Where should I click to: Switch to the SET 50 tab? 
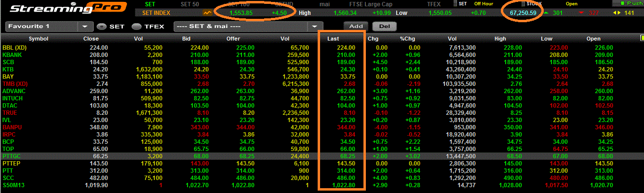tap(189, 4)
